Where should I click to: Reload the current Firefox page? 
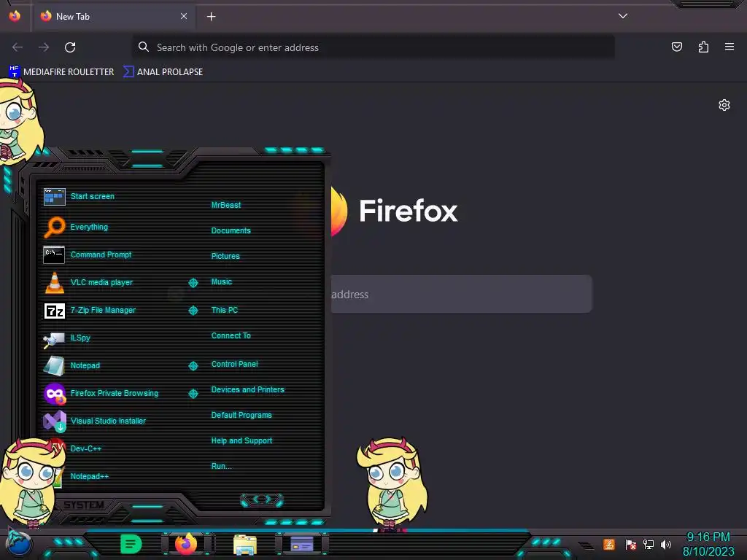pos(70,47)
